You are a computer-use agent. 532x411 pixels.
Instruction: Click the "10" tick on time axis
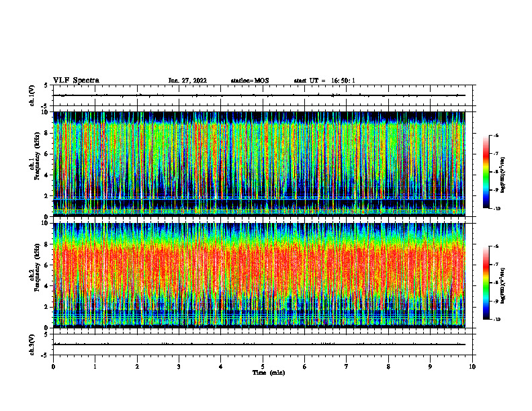[472, 367]
